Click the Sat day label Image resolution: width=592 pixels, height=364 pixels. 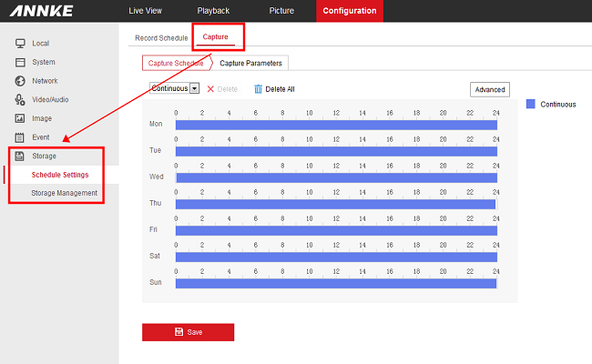point(155,256)
